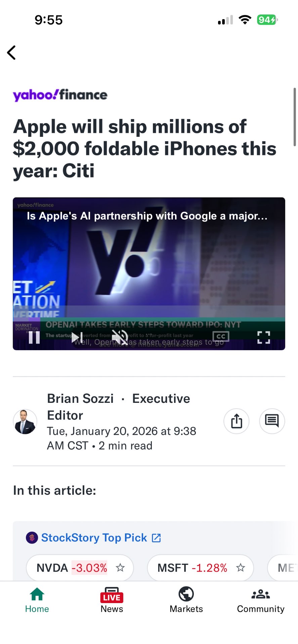Open the Community tab
This screenshot has height=644, width=298.
261,600
